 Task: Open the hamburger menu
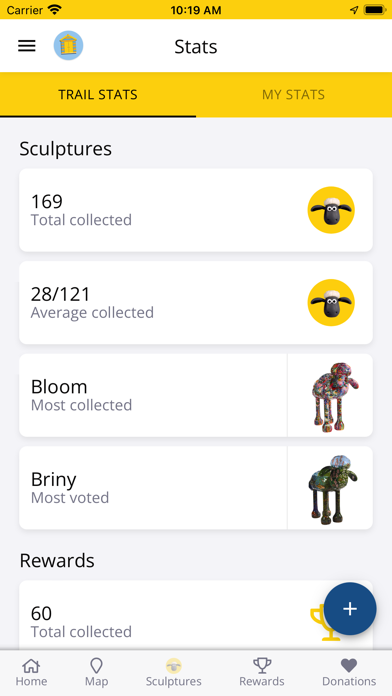[x=27, y=46]
